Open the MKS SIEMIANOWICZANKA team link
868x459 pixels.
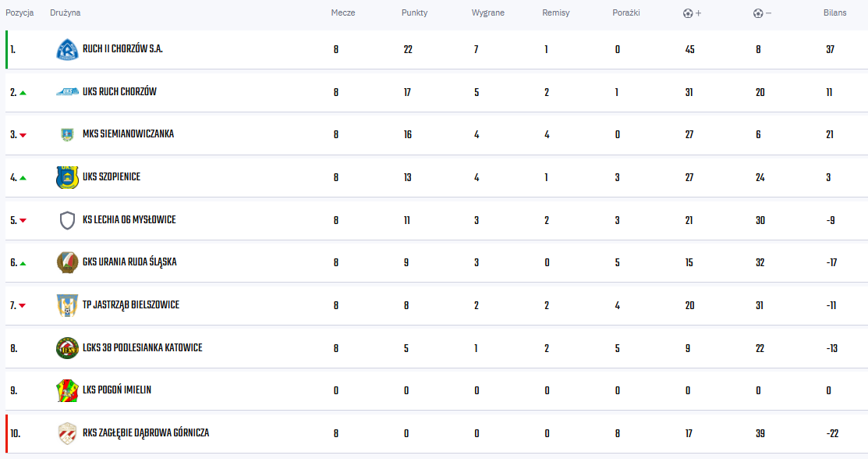[x=128, y=134]
